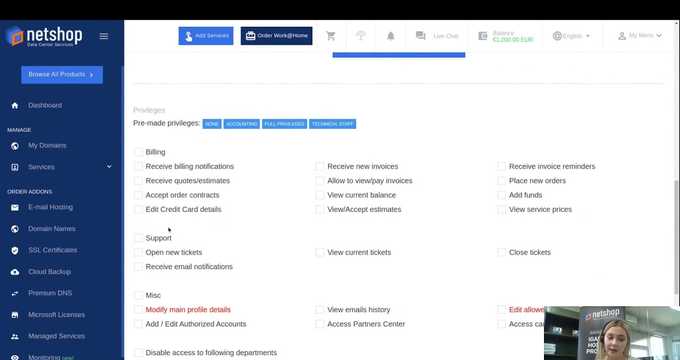Open notifications bell

(x=391, y=36)
